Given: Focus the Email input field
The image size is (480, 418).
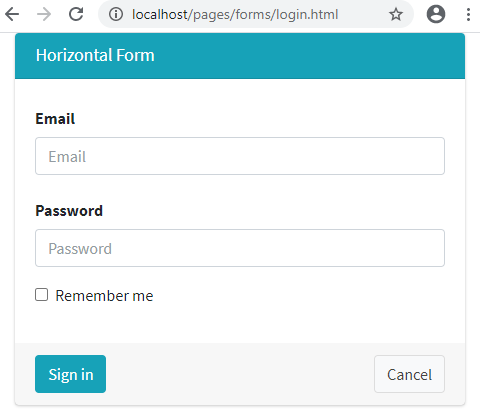Looking at the screenshot, I should click(x=240, y=156).
